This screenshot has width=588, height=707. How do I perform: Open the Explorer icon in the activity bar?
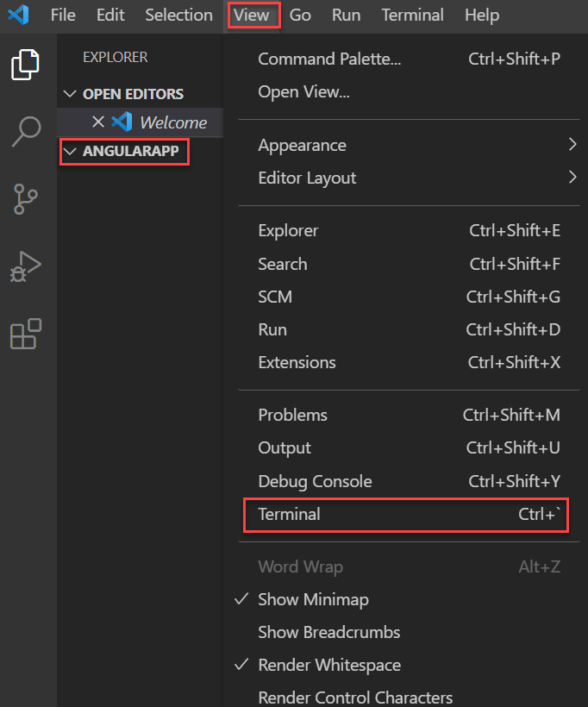[27, 65]
